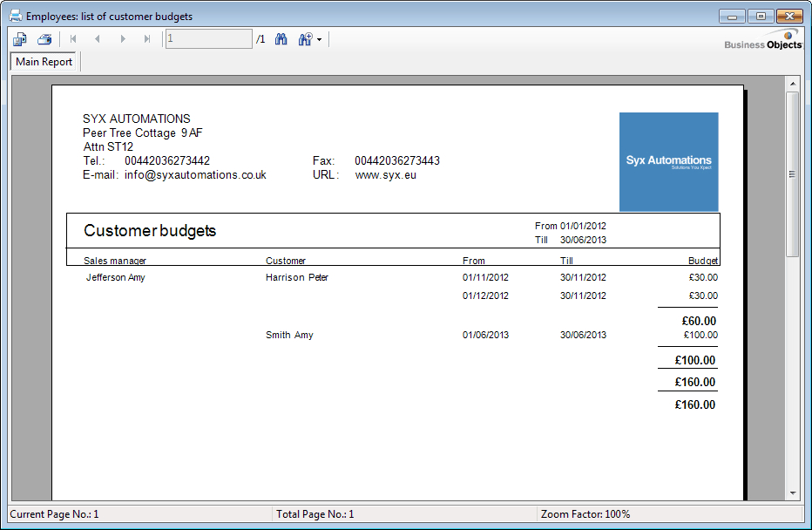
Task: Go to the first page arrow
Action: (x=73, y=39)
